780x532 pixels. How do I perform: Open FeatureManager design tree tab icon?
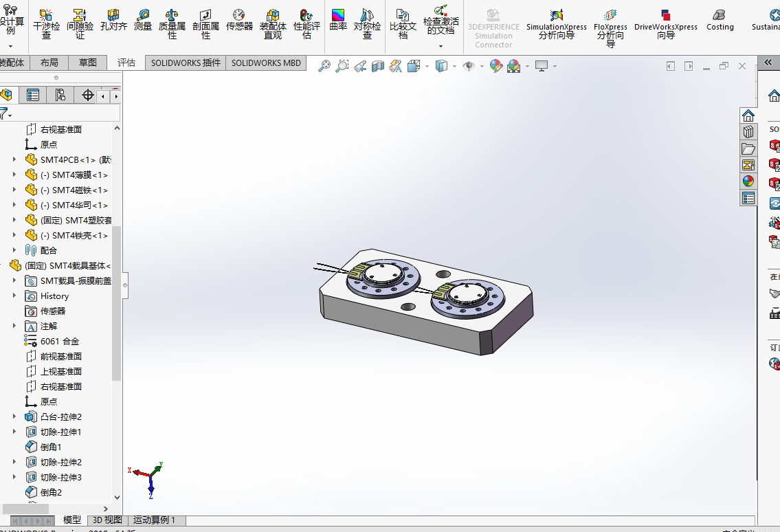(x=6, y=95)
